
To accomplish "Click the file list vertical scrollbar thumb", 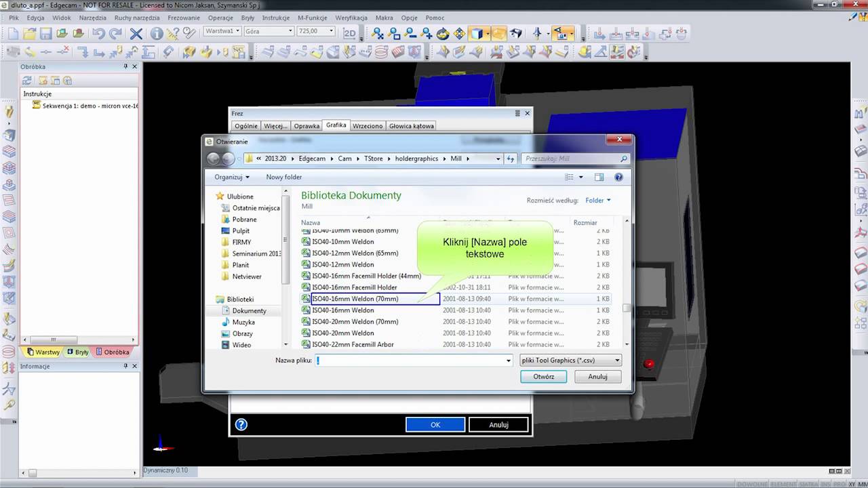I will pos(627,308).
